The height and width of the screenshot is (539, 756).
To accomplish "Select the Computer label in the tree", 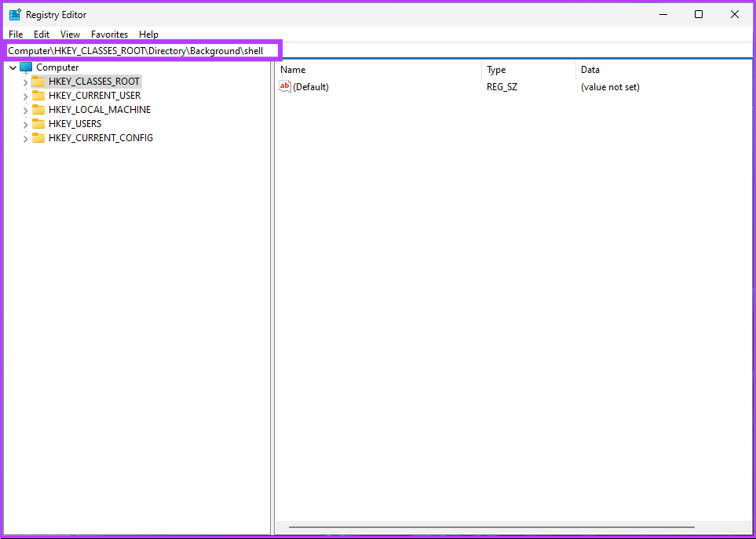I will pyautogui.click(x=57, y=67).
